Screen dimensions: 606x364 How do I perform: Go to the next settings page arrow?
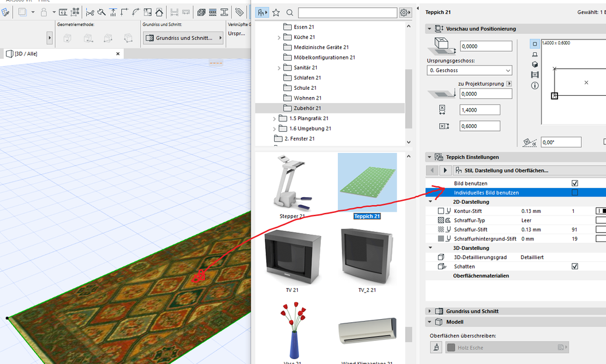click(445, 170)
